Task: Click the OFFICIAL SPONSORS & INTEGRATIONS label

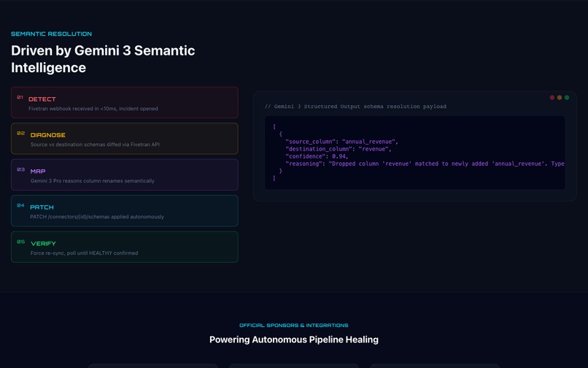Action: point(293,325)
